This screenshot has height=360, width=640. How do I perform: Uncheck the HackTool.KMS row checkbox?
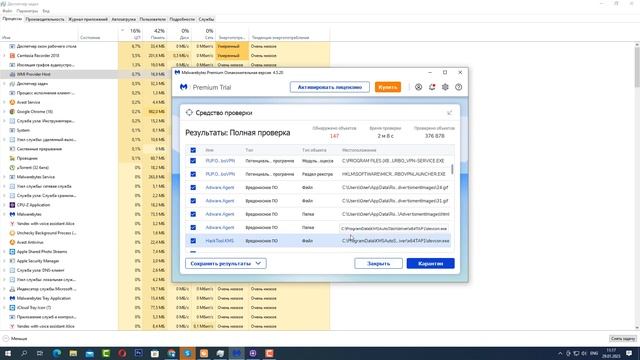(193, 241)
